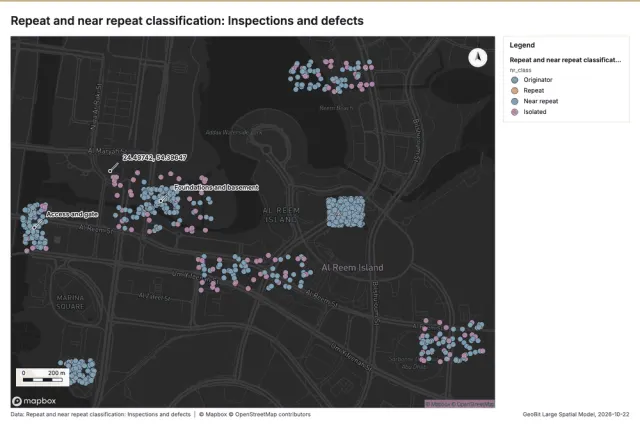Select the Near repeat legend swatch
640x427 pixels.
click(514, 101)
